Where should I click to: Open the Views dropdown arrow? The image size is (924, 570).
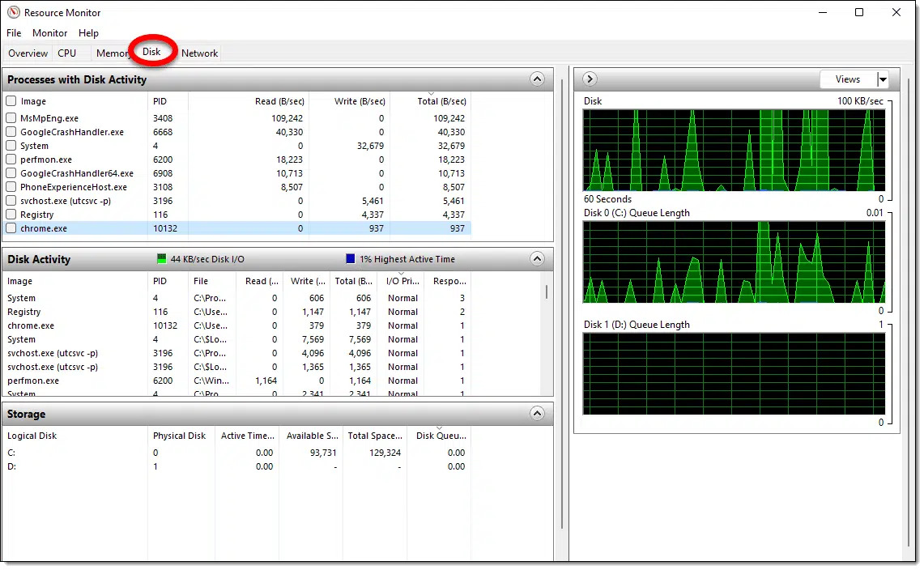coord(882,79)
